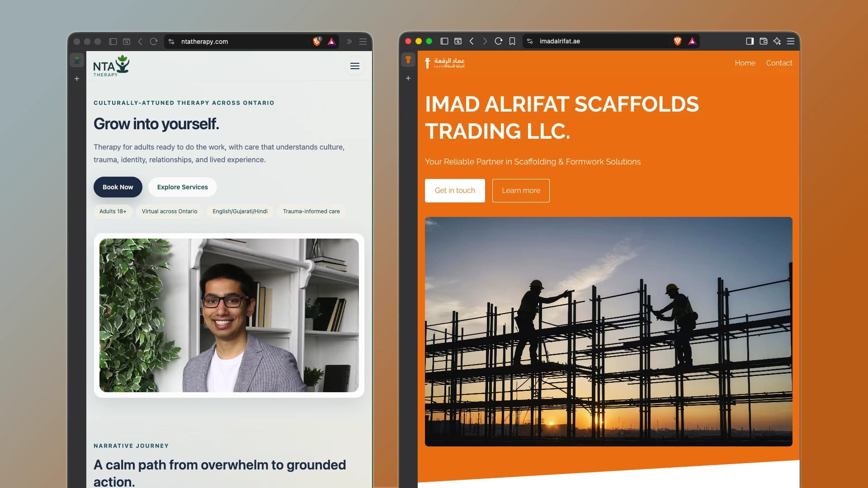Viewport: 868px width, 488px height.
Task: Open browser menu in ntatherapy.com window
Action: [x=363, y=42]
